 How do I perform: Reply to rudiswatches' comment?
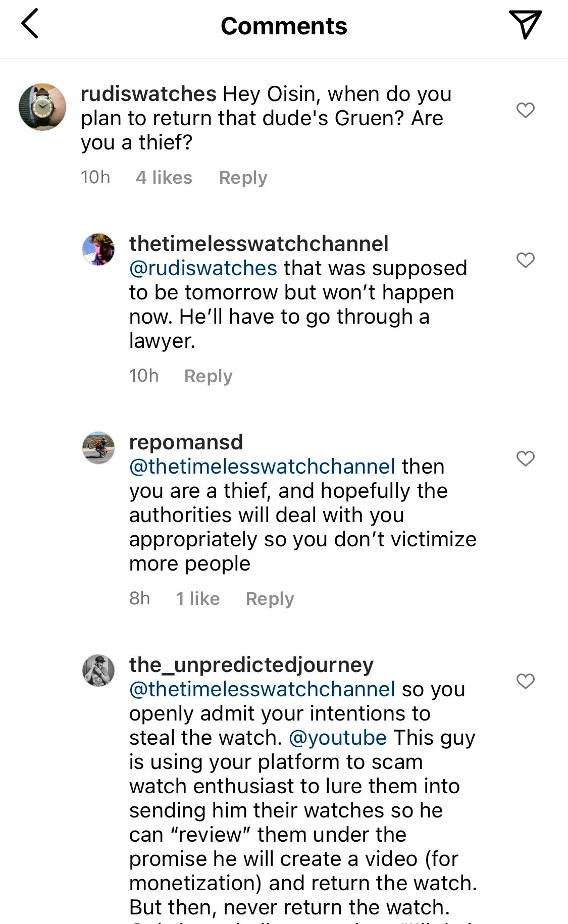pos(243,178)
